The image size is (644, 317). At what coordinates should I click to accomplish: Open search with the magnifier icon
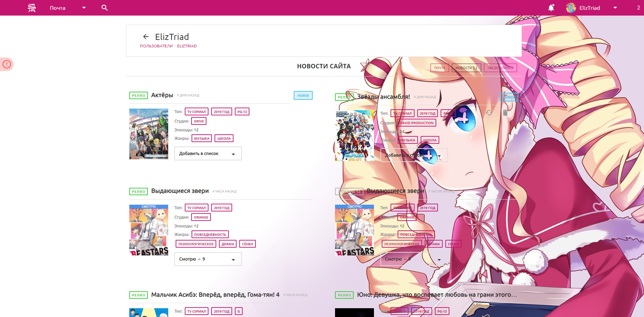tap(105, 8)
